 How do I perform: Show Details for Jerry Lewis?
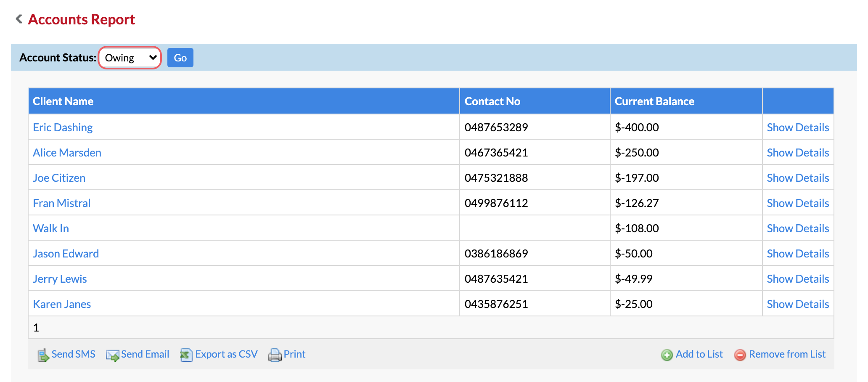tap(798, 279)
